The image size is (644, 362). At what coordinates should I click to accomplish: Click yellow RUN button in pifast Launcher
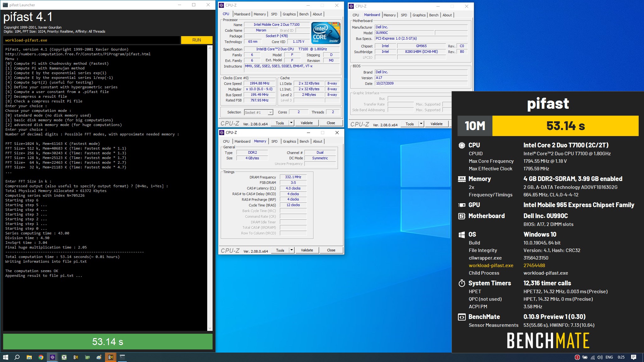(197, 40)
